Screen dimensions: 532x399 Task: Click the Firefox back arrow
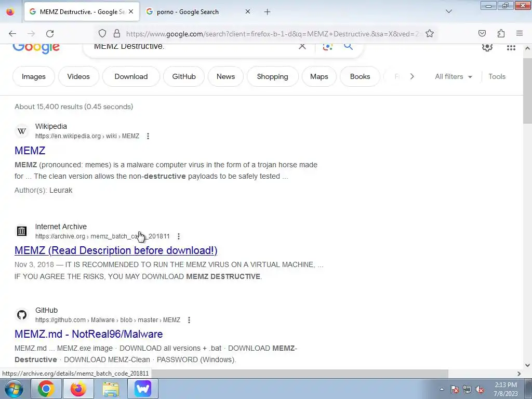[12, 34]
